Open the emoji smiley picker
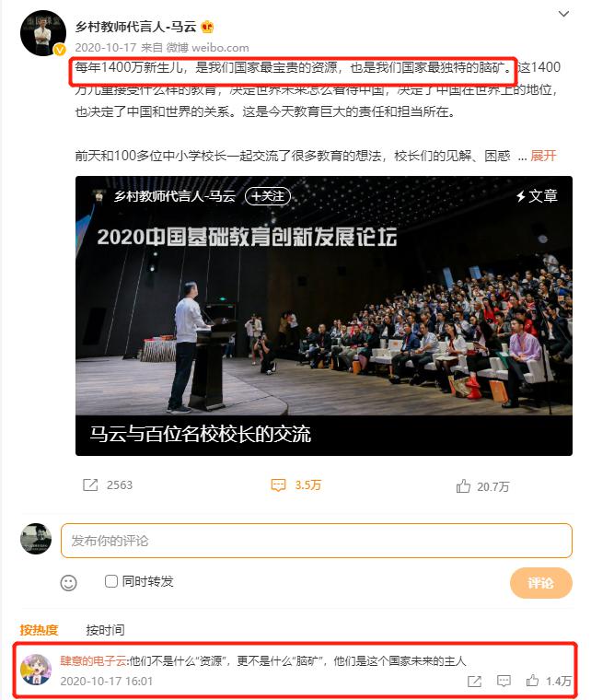 (x=69, y=583)
